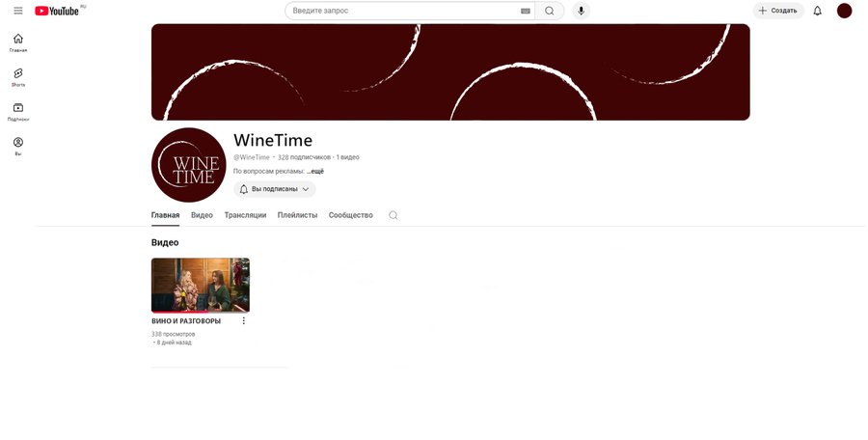Expand channel description via ...ещё
868x440 pixels.
[x=315, y=171]
